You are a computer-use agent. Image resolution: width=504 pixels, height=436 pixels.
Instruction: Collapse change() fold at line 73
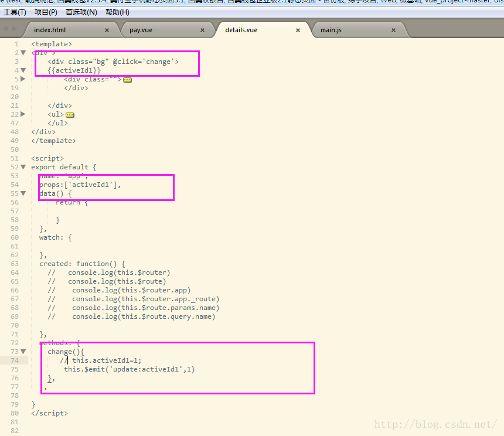click(x=23, y=352)
